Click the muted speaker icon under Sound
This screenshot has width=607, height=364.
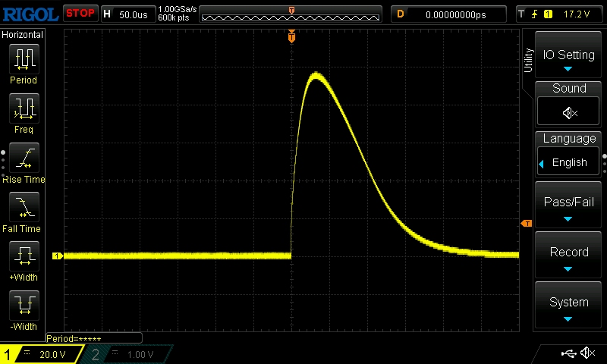click(569, 112)
